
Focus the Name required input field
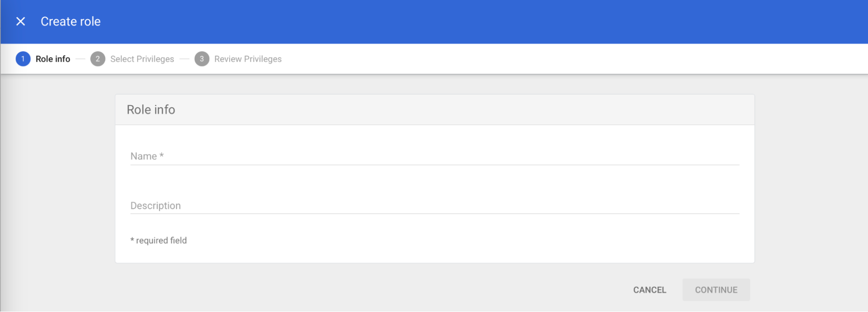434,156
